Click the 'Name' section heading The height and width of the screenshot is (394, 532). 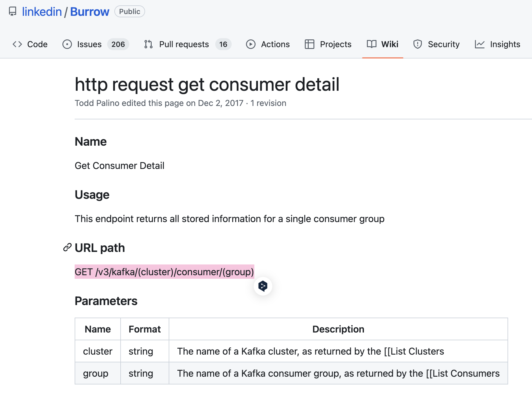point(90,141)
